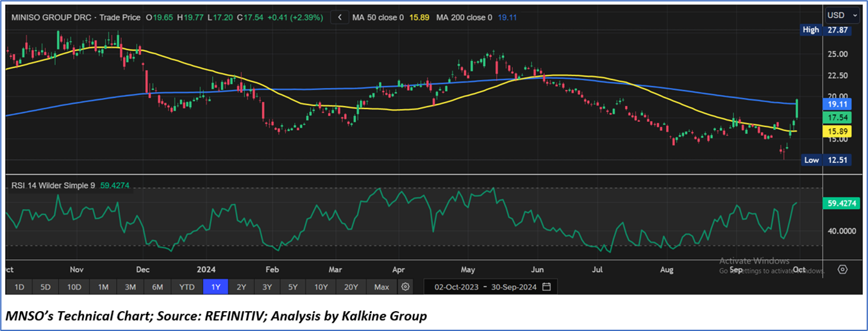Click the 10Y range button
The height and width of the screenshot is (331, 868).
[x=320, y=287]
